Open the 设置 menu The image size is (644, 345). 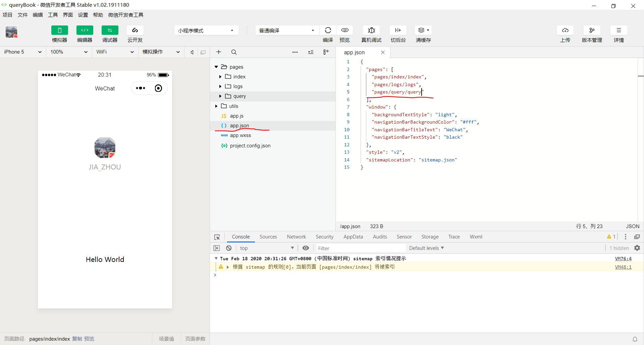tap(83, 15)
